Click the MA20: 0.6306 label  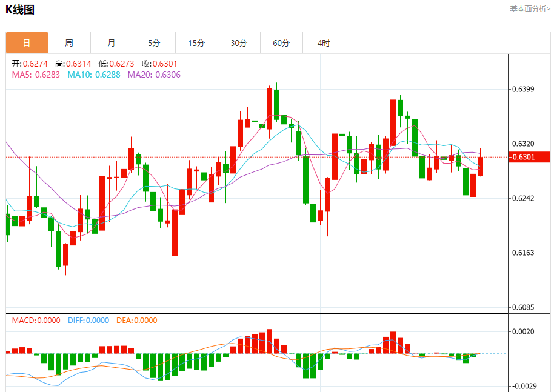(x=154, y=75)
